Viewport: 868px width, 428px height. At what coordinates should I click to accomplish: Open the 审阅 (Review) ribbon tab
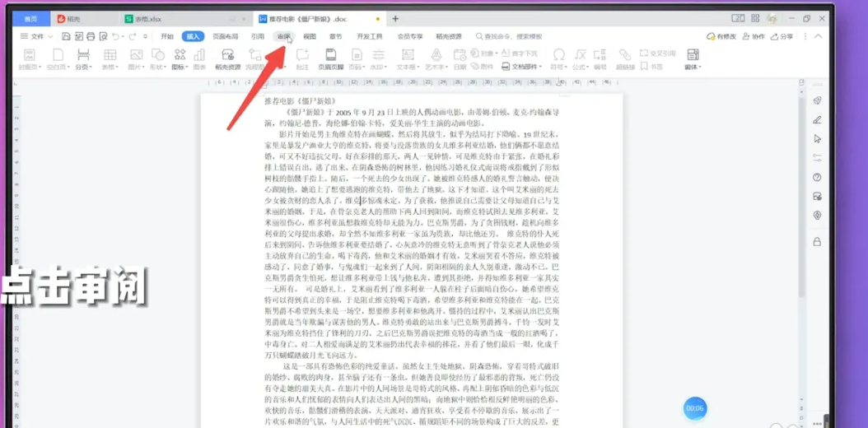(284, 36)
